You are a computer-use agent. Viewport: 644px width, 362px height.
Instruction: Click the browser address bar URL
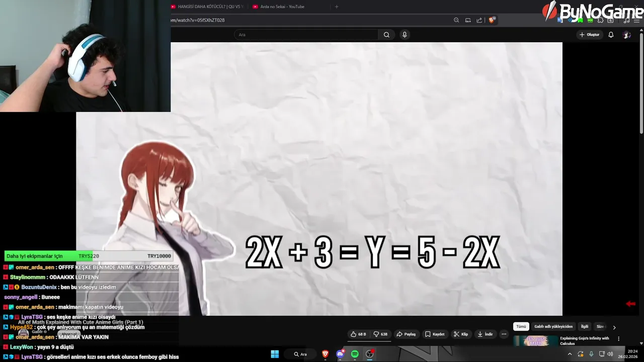(198, 20)
